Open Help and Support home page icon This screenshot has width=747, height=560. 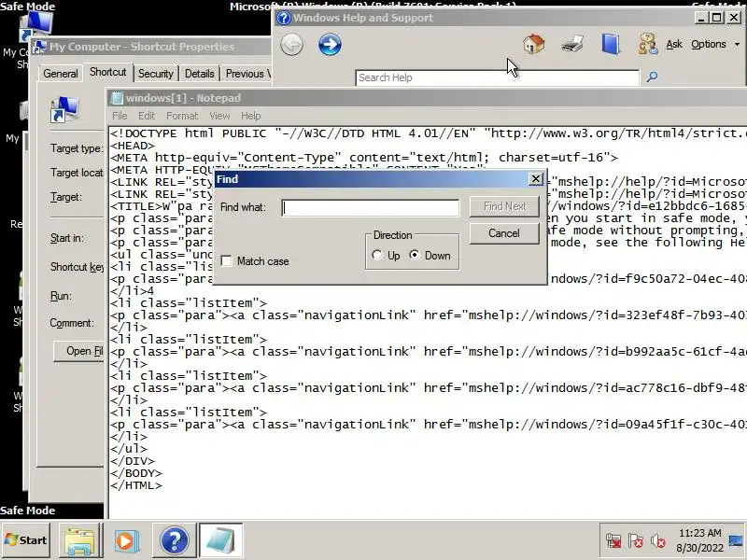click(533, 44)
